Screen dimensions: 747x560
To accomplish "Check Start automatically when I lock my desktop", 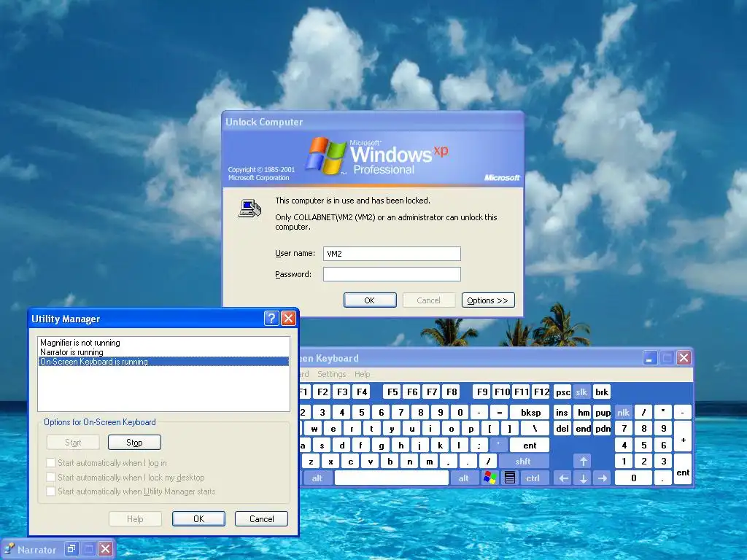I will coord(50,477).
